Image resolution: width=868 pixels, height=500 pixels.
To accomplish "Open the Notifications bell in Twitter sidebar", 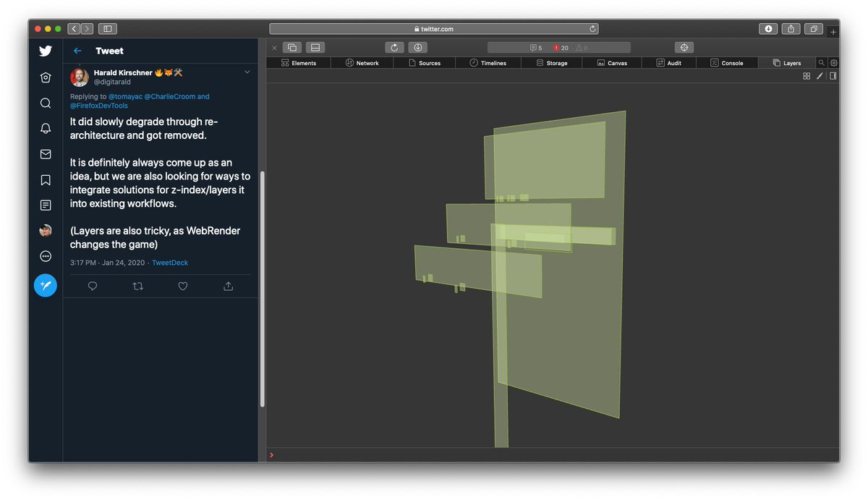I will 45,128.
